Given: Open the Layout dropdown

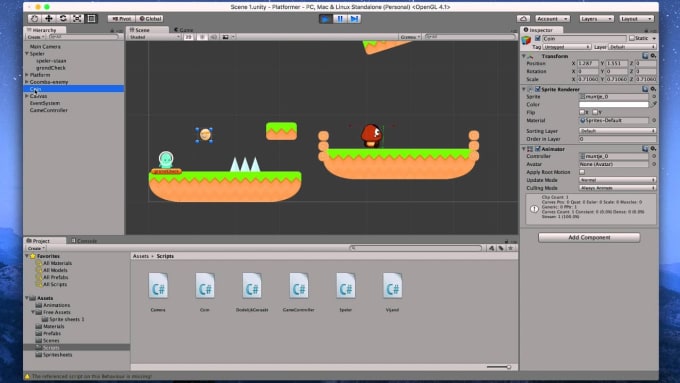Looking at the screenshot, I should (636, 19).
